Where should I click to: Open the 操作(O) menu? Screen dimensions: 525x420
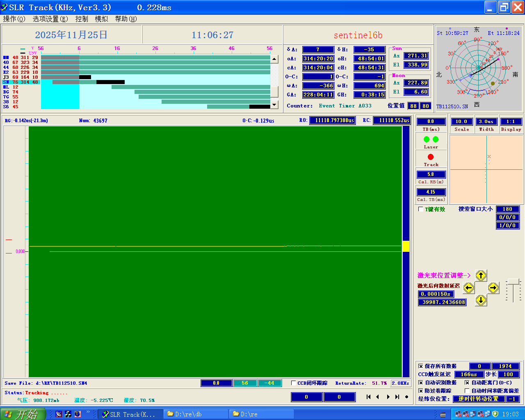(x=14, y=19)
